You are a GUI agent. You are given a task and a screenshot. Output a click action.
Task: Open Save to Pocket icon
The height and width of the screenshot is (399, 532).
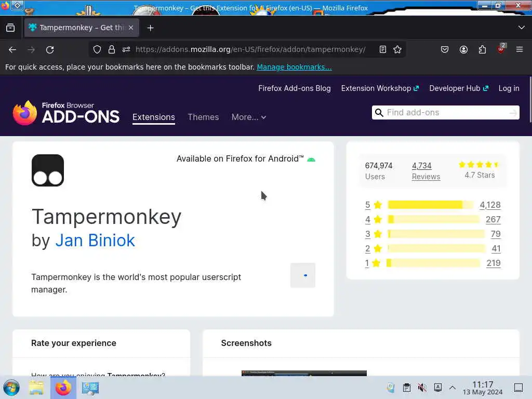pyautogui.click(x=445, y=49)
